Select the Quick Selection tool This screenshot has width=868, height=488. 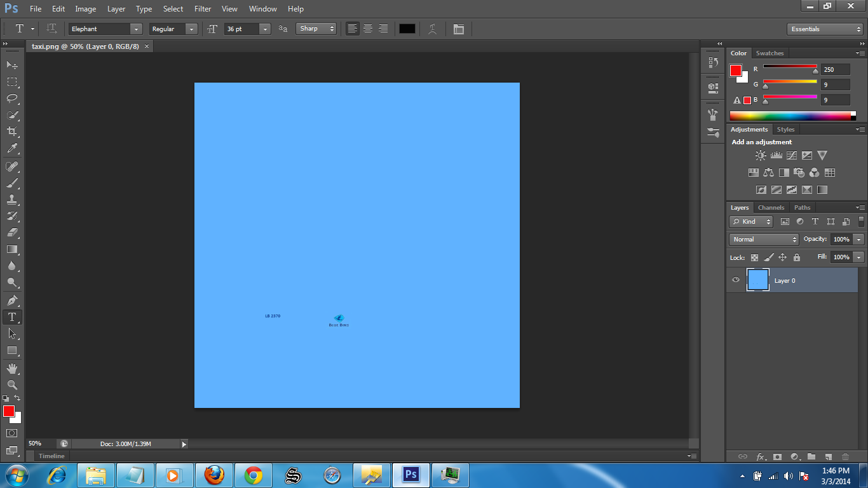12,115
